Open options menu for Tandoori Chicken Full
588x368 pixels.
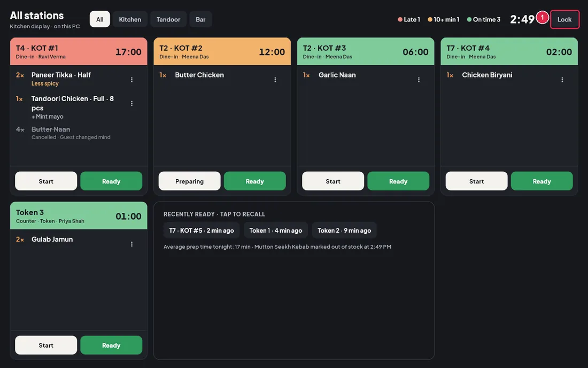tap(131, 103)
